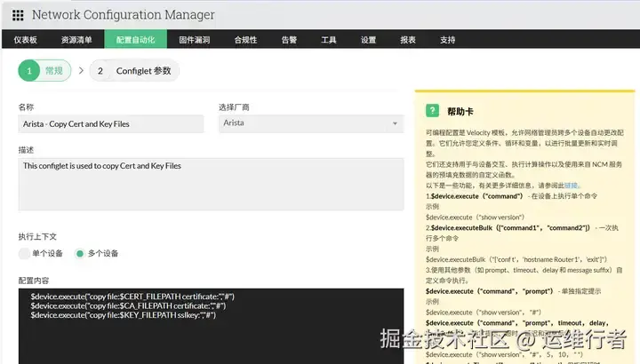Click the chevron between wizard steps
Image resolution: width=640 pixels, height=364 pixels.
point(81,70)
